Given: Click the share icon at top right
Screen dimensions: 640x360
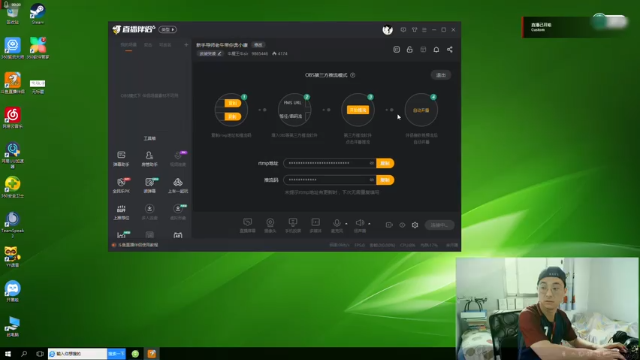Looking at the screenshot, I should (x=449, y=49).
